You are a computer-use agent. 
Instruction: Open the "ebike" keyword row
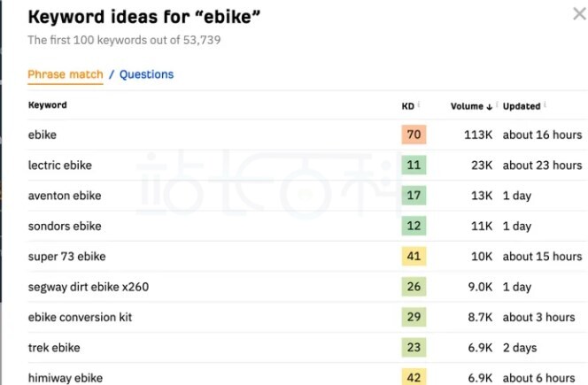(x=43, y=135)
